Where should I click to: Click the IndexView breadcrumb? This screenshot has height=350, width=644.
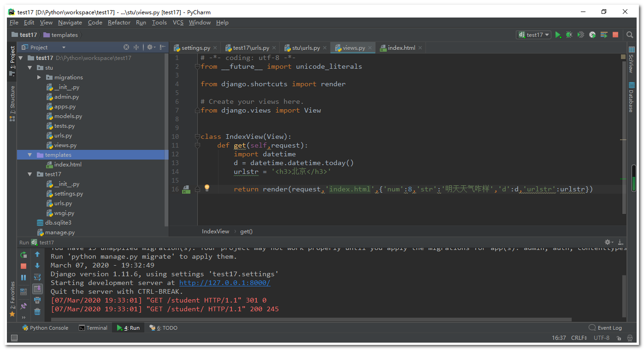pos(215,231)
